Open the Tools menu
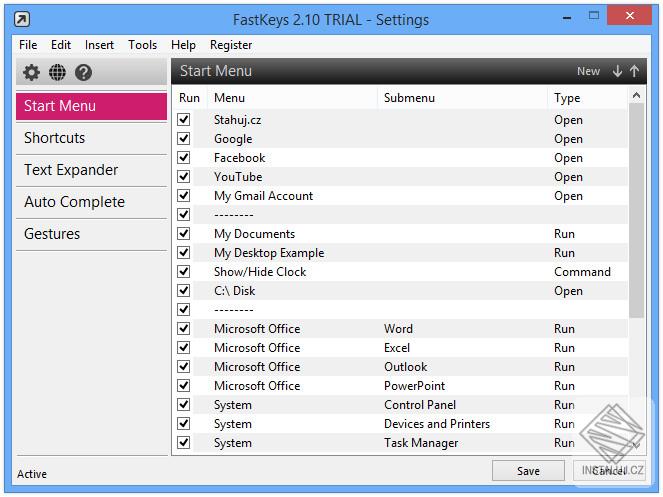663x497 pixels. (x=142, y=45)
